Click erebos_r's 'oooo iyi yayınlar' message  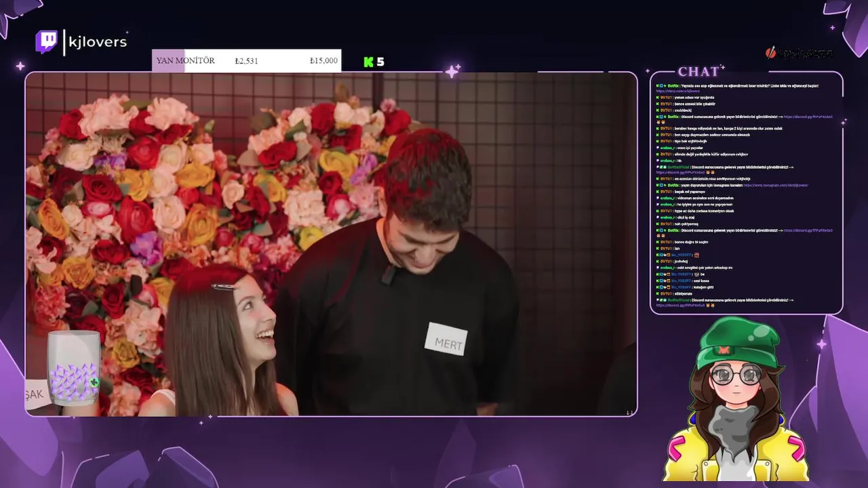click(681, 148)
